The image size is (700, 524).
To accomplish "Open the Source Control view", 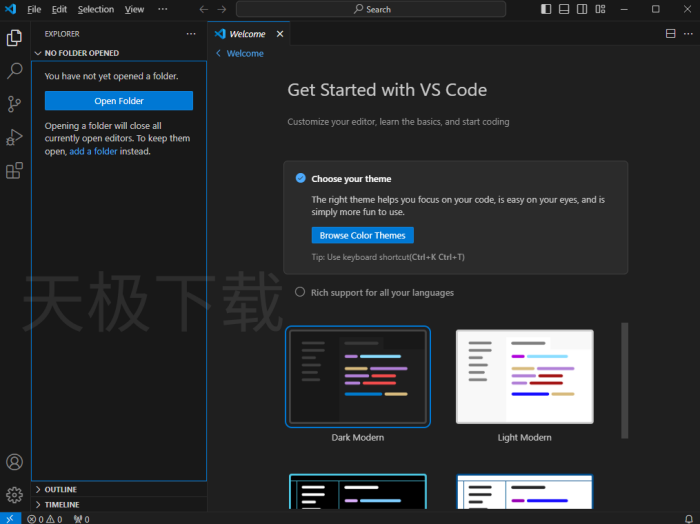I will (x=14, y=104).
